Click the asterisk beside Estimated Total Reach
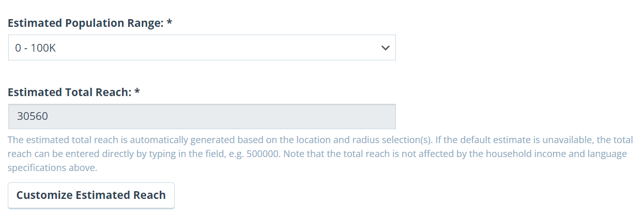Screen dimensions: 644x217 tap(137, 91)
